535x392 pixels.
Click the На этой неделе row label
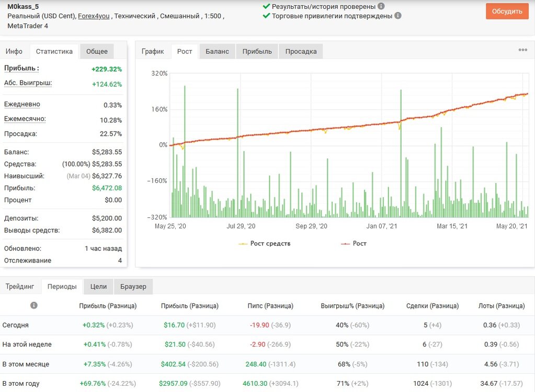[27, 344]
